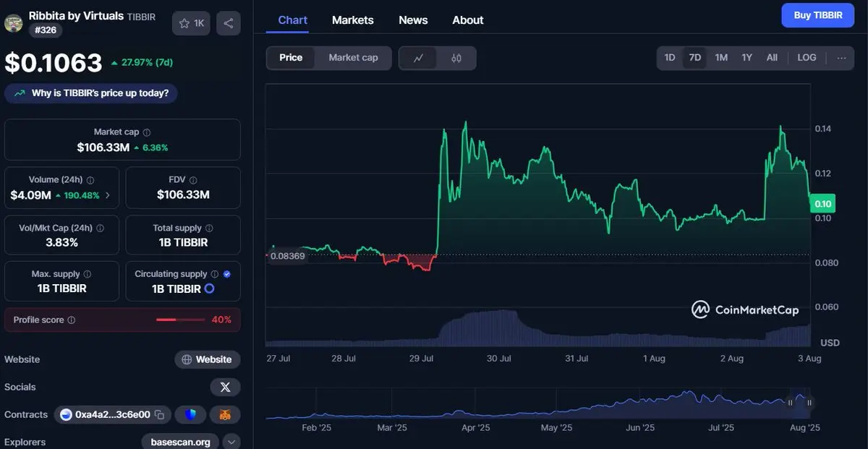Set chart range to 1Y
The width and height of the screenshot is (868, 449).
(x=746, y=58)
